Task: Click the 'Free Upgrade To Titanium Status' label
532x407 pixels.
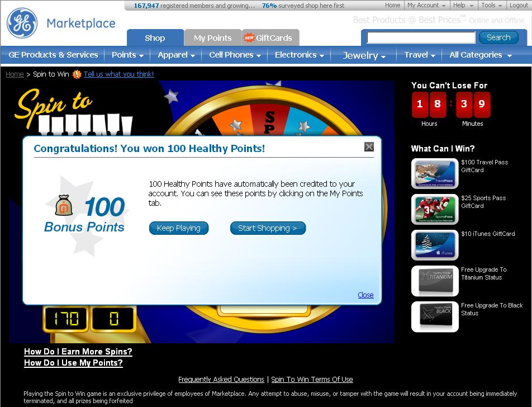Action: pos(484,273)
